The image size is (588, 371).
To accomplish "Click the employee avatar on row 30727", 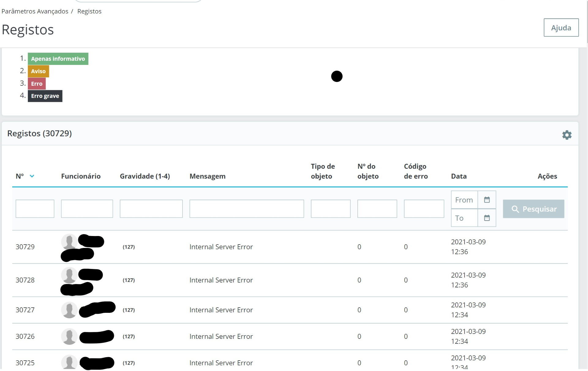I will [x=69, y=310].
